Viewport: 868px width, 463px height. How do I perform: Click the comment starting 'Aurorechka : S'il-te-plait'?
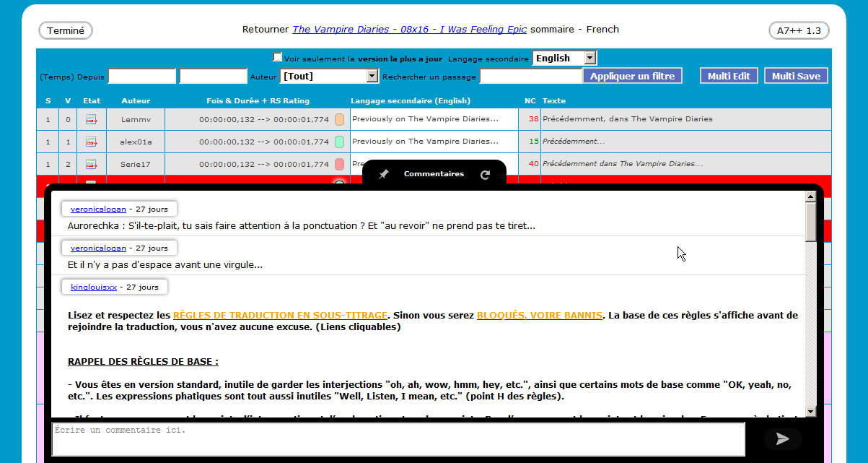(x=302, y=226)
